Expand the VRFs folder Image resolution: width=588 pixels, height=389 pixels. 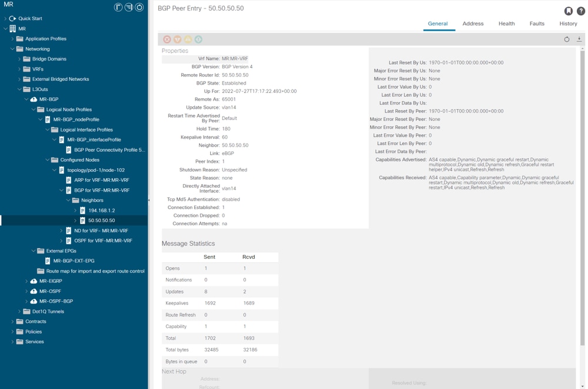click(19, 69)
